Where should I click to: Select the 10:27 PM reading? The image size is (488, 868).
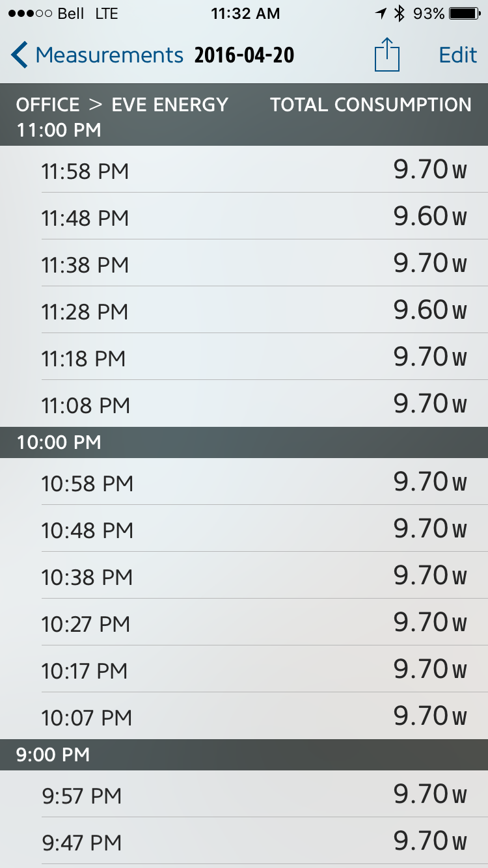(x=244, y=623)
